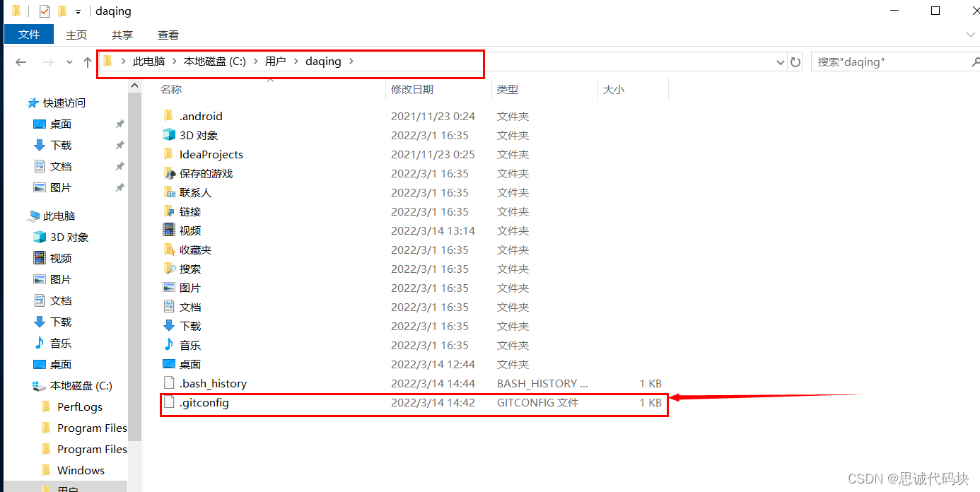Click the .bash_history file icon
Image resolution: width=980 pixels, height=492 pixels.
click(x=168, y=383)
